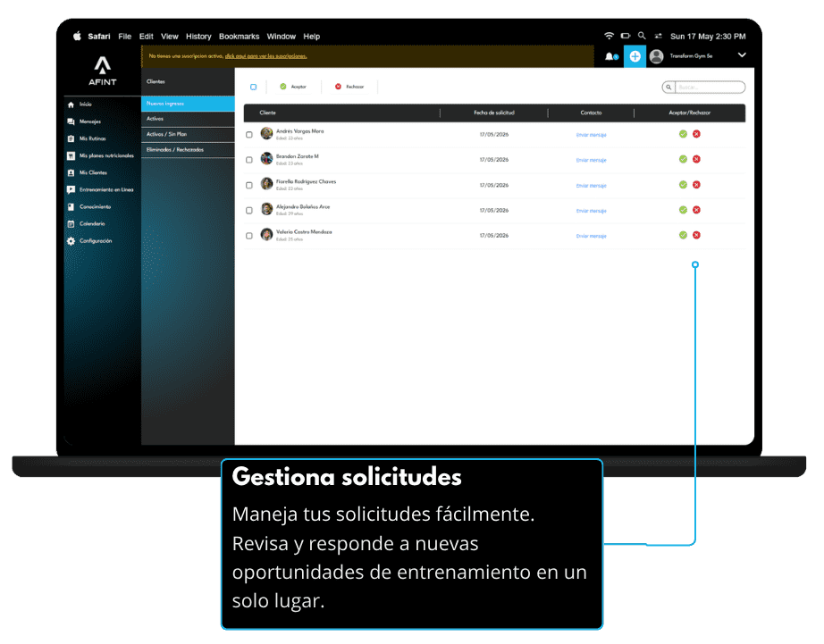Accept Andrés Vargas Mora with green check
824x644 pixels.
tap(683, 134)
